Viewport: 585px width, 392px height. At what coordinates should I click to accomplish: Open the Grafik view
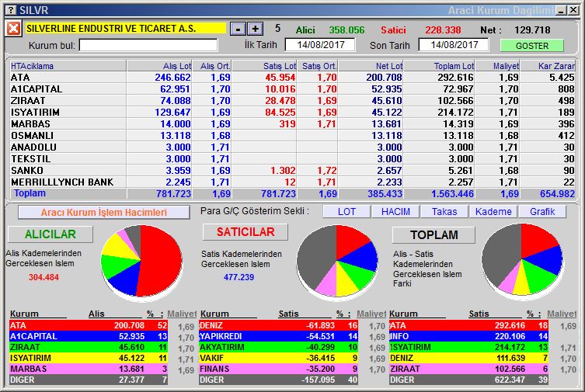pyautogui.click(x=542, y=212)
